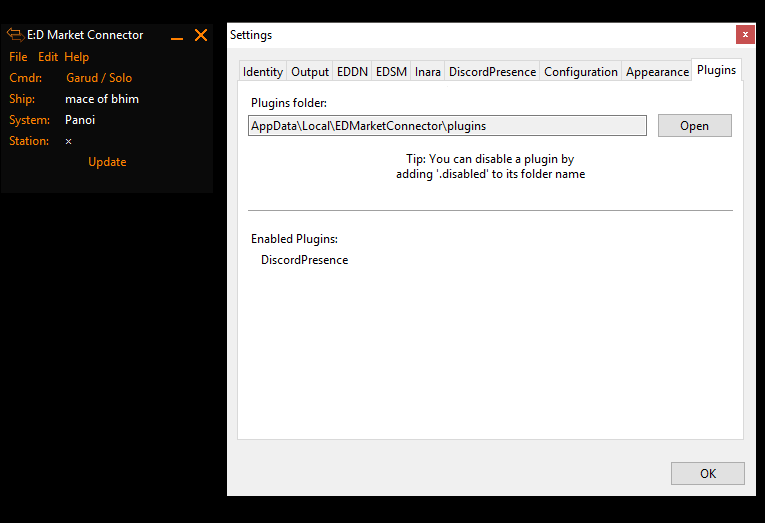Switch to the Identity tab
Image resolution: width=765 pixels, height=523 pixels.
[x=262, y=72]
